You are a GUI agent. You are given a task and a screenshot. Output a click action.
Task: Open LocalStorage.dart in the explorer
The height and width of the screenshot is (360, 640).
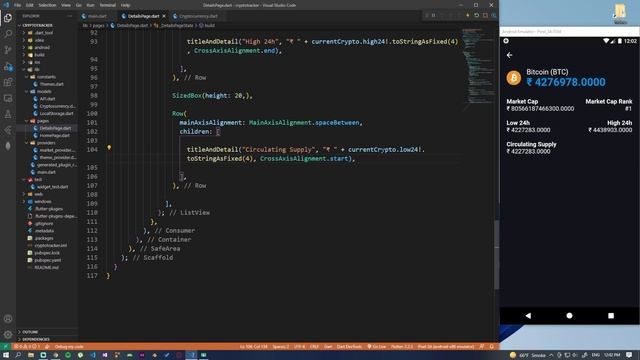(56, 113)
